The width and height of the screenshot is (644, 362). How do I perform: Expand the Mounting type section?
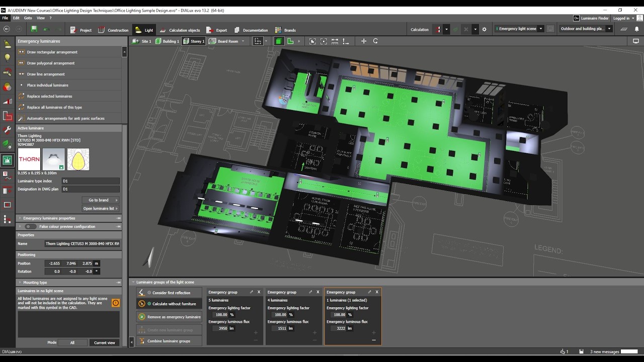pyautogui.click(x=69, y=283)
